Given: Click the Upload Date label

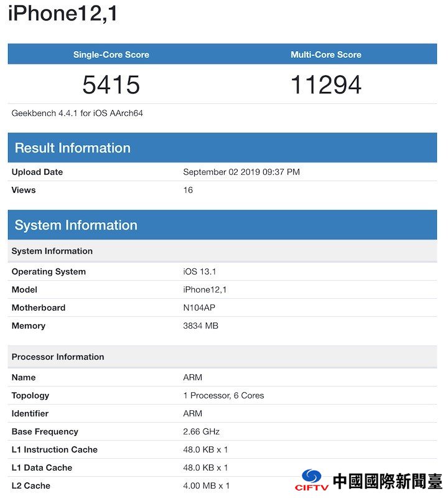Looking at the screenshot, I should pyautogui.click(x=37, y=172).
